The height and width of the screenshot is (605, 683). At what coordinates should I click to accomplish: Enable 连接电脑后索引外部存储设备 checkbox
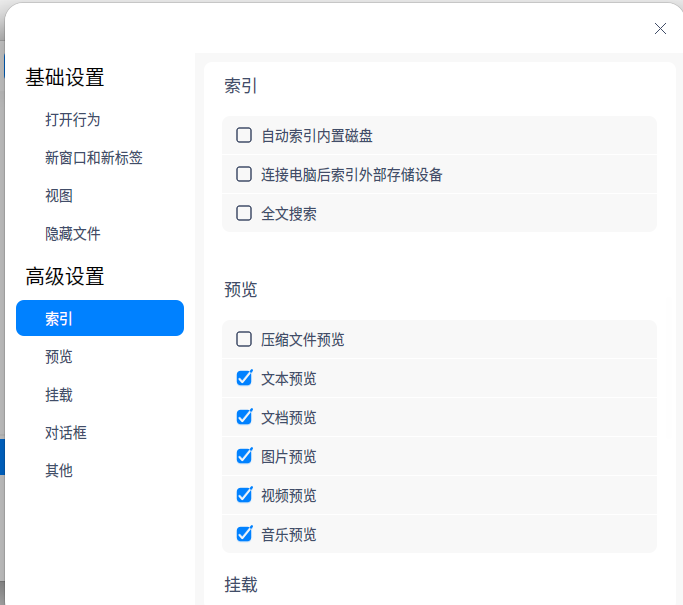(x=244, y=174)
